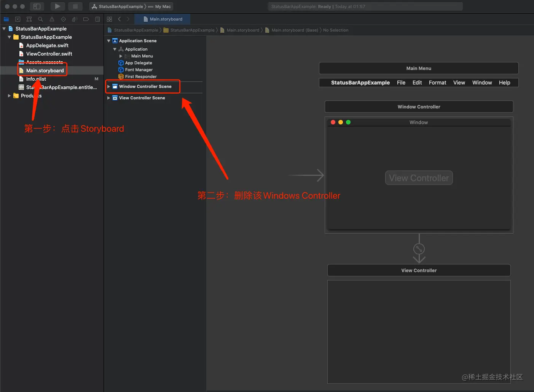Open the related items grid icon

(x=110, y=19)
